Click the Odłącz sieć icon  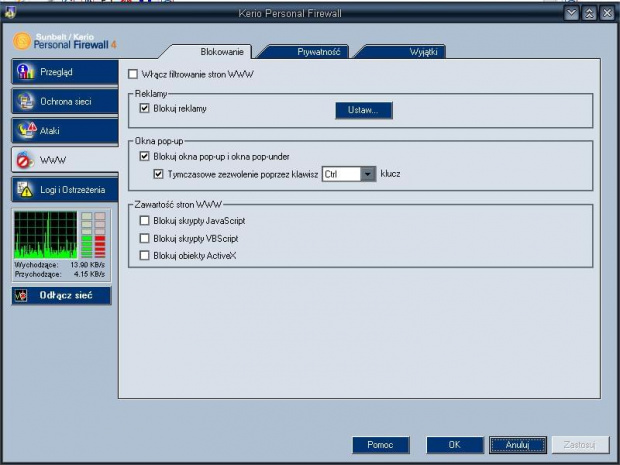21,296
